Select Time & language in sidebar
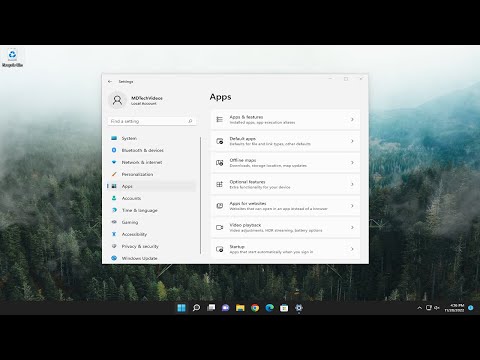Viewport: 480px width, 360px height. point(152,210)
